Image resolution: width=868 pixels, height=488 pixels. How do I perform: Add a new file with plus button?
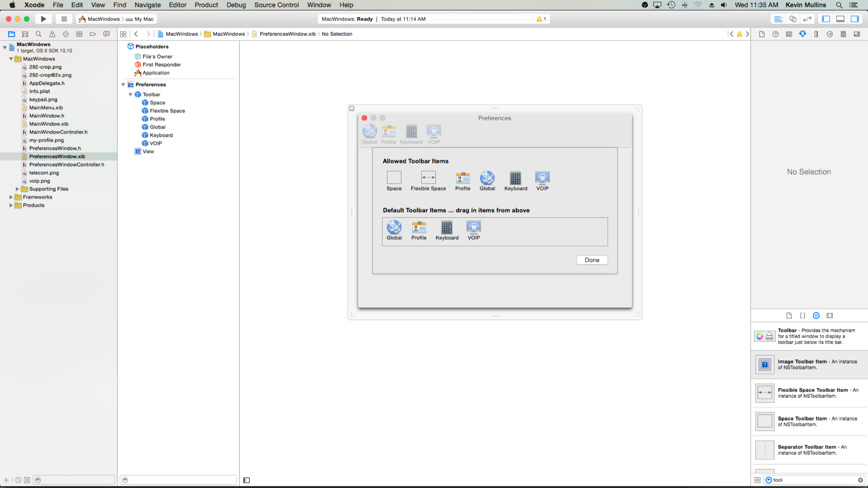(x=6, y=480)
